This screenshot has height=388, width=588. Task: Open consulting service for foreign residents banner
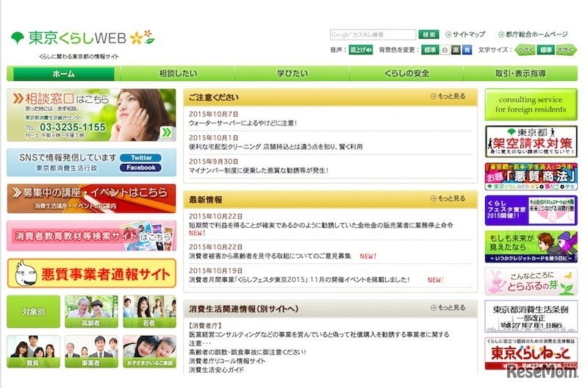[531, 104]
